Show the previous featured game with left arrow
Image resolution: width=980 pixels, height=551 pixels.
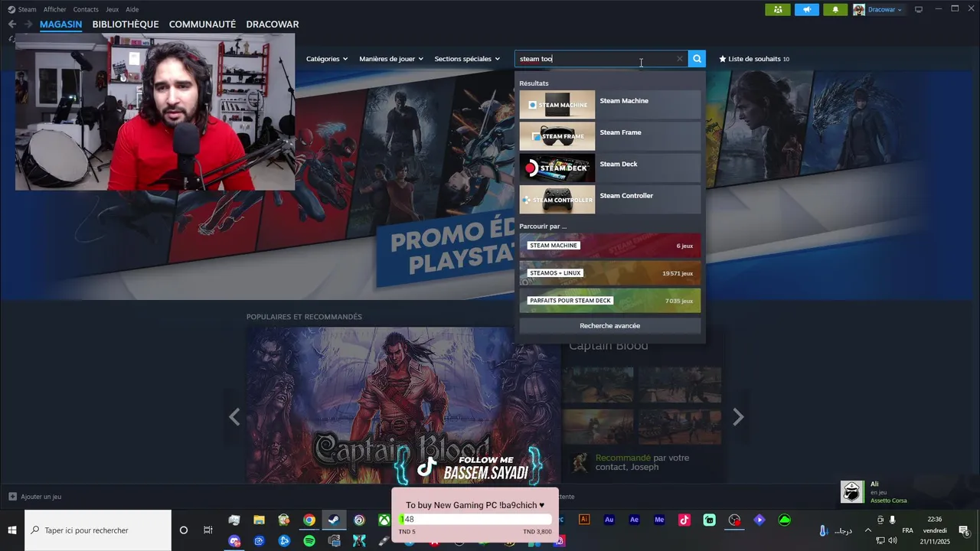(234, 417)
